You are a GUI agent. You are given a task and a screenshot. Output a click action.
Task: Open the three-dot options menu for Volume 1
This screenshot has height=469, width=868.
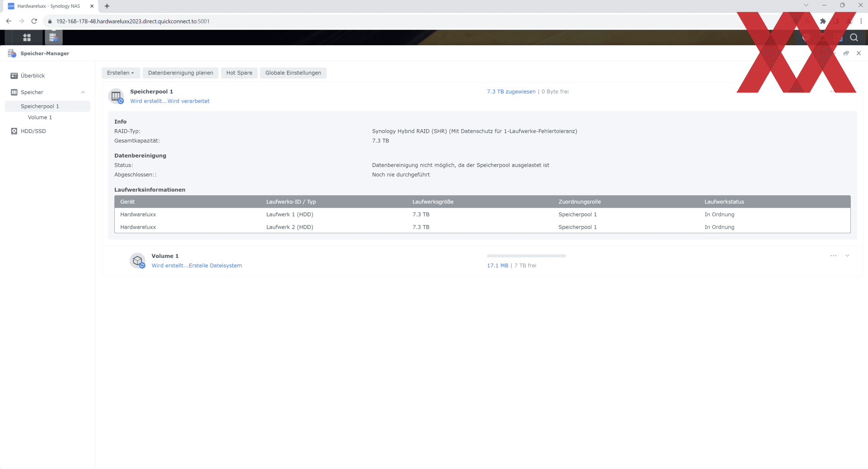[x=833, y=256]
